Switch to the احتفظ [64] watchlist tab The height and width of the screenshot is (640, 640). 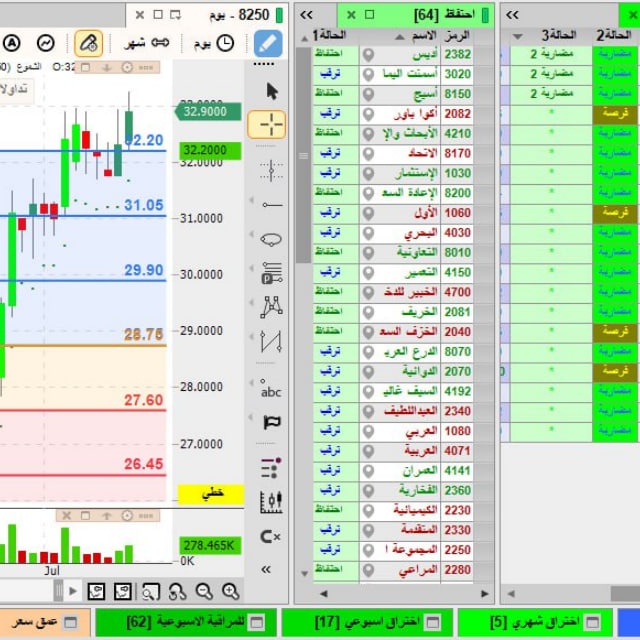point(416,15)
